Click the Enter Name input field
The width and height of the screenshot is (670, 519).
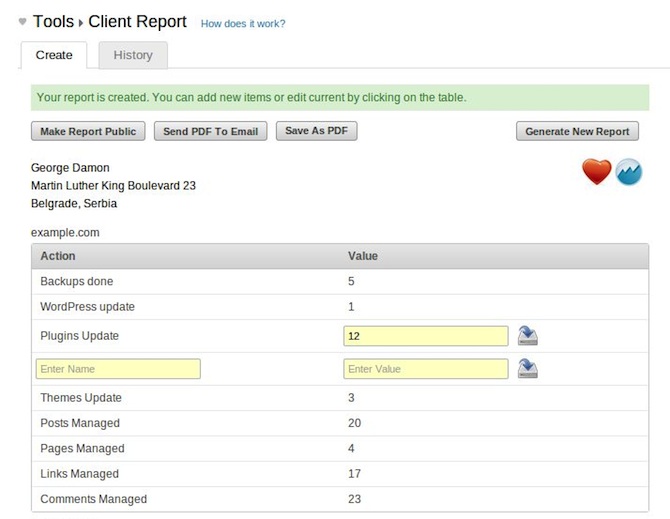118,369
